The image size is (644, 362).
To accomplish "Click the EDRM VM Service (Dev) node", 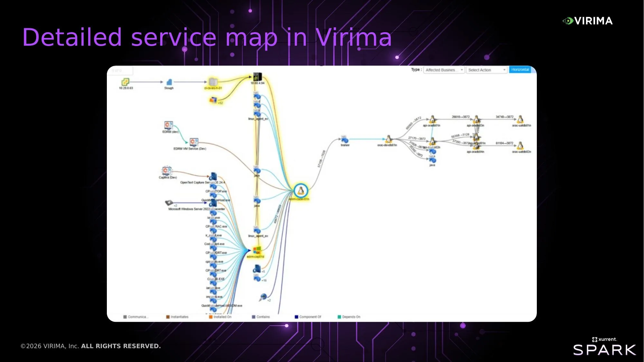I will pyautogui.click(x=194, y=142).
